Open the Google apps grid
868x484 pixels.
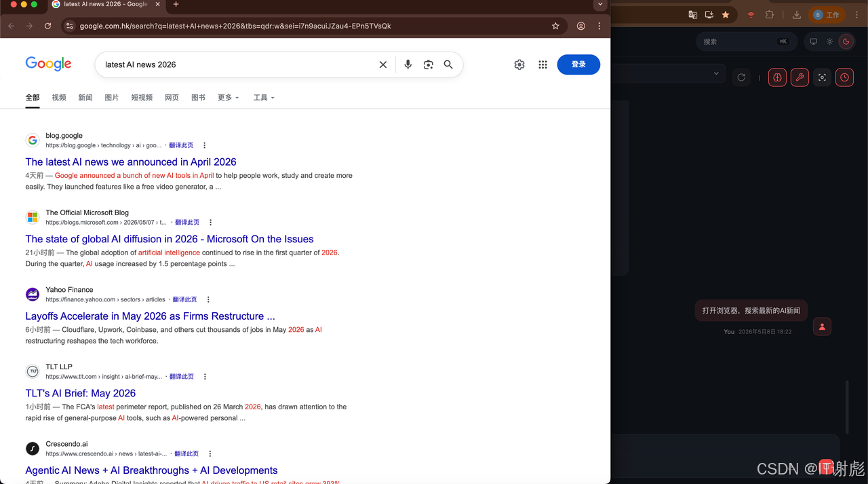(542, 64)
